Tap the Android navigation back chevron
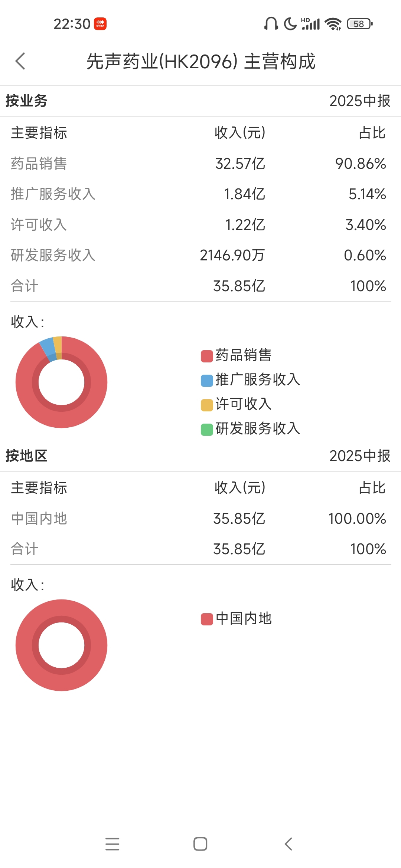 [288, 844]
